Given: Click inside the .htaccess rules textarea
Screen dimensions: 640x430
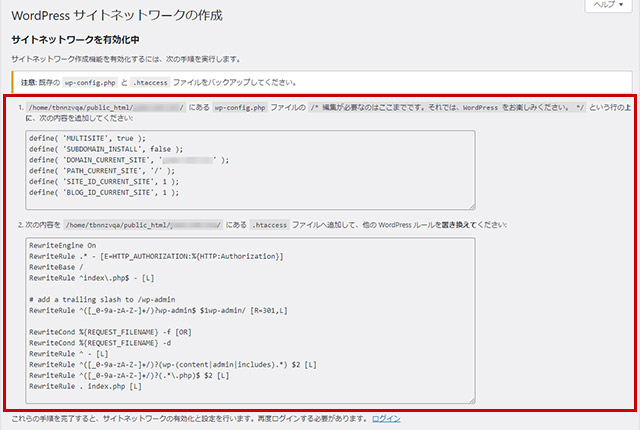Looking at the screenshot, I should (x=250, y=321).
